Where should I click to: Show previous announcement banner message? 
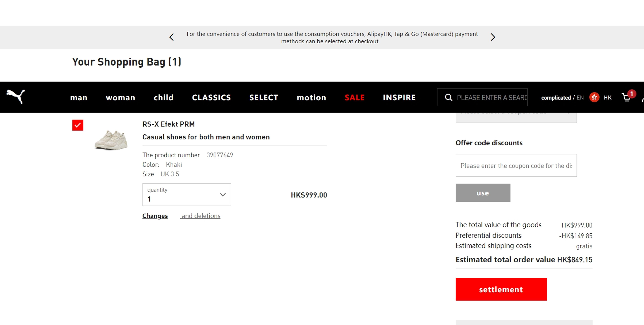172,37
